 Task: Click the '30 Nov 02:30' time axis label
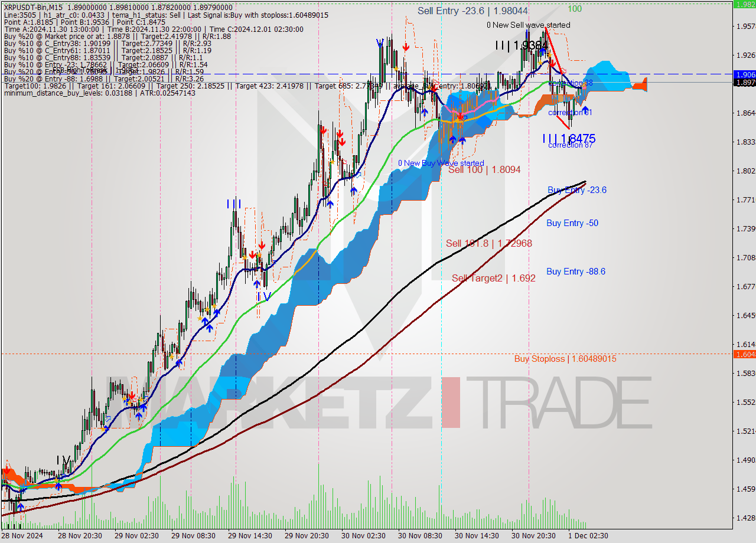(x=363, y=536)
